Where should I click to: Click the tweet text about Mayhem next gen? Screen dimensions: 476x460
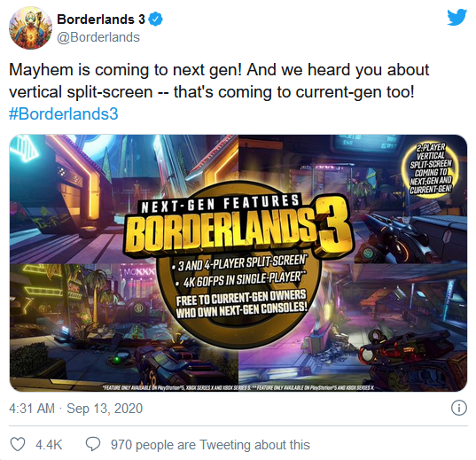point(219,81)
